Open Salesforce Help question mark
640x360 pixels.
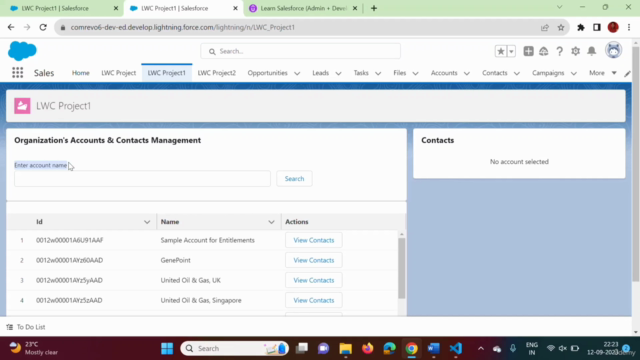pos(560,51)
